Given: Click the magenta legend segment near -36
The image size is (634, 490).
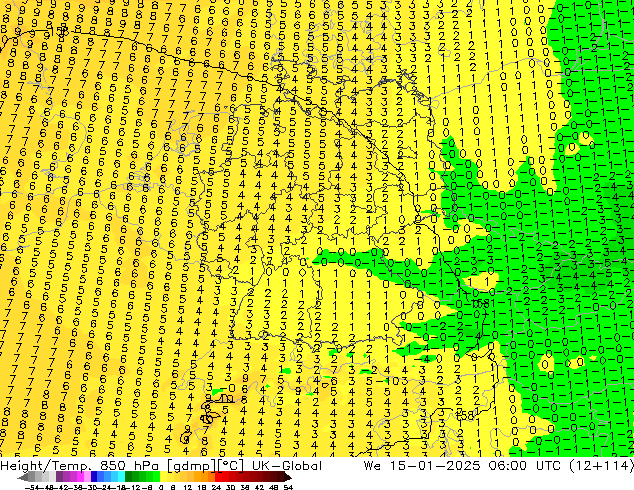Looking at the screenshot, I should point(80,477).
